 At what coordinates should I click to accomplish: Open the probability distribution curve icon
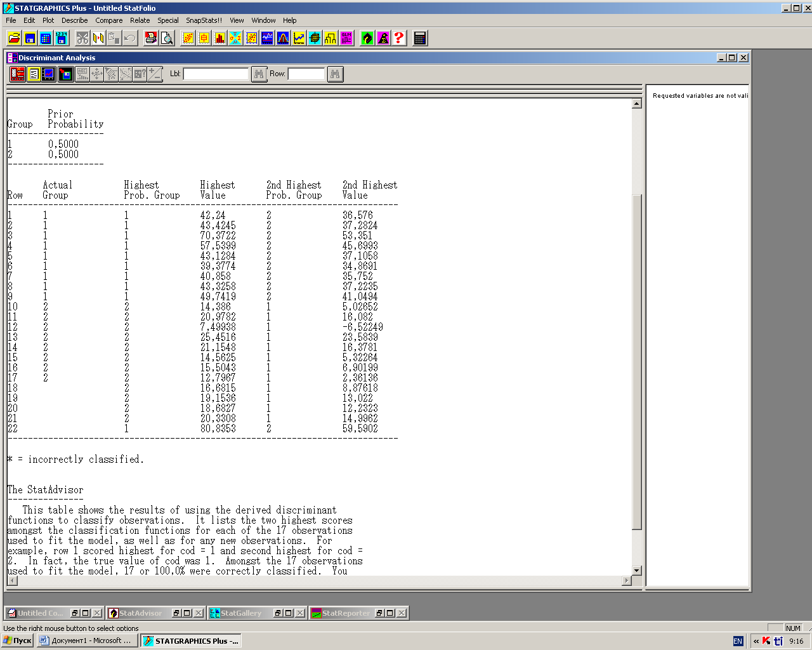[283, 38]
